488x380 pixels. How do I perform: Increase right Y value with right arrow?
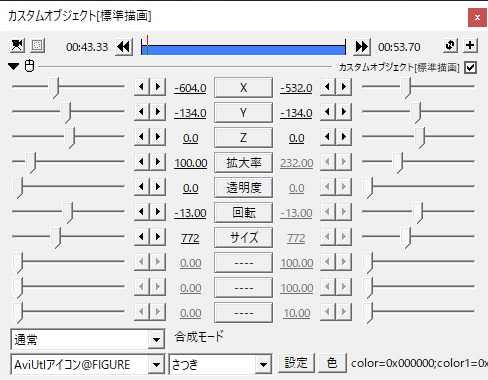coord(344,112)
